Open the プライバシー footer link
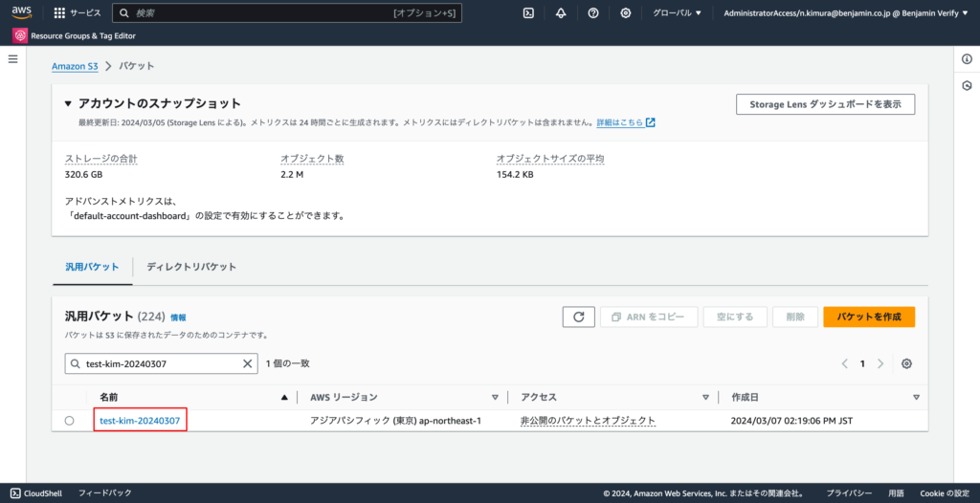The height and width of the screenshot is (503, 980). coord(849,493)
